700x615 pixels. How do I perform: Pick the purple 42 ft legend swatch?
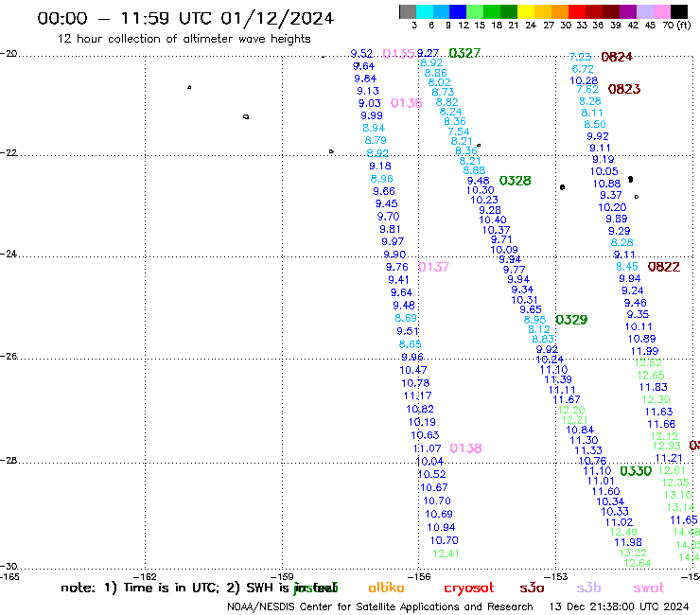[627, 11]
